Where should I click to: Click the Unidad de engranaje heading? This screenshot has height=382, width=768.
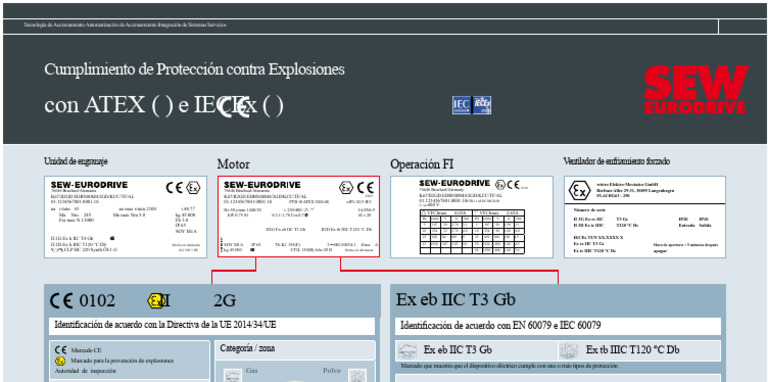pyautogui.click(x=76, y=161)
